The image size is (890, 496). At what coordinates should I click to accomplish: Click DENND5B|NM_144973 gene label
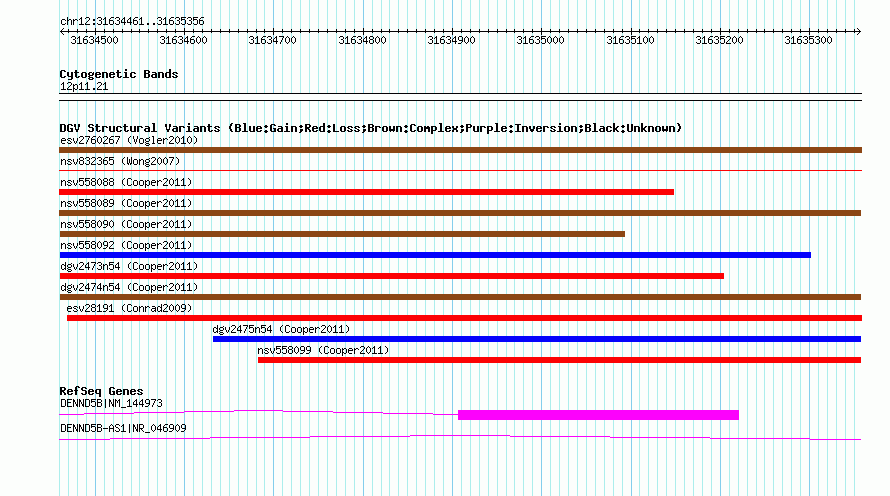pos(111,403)
